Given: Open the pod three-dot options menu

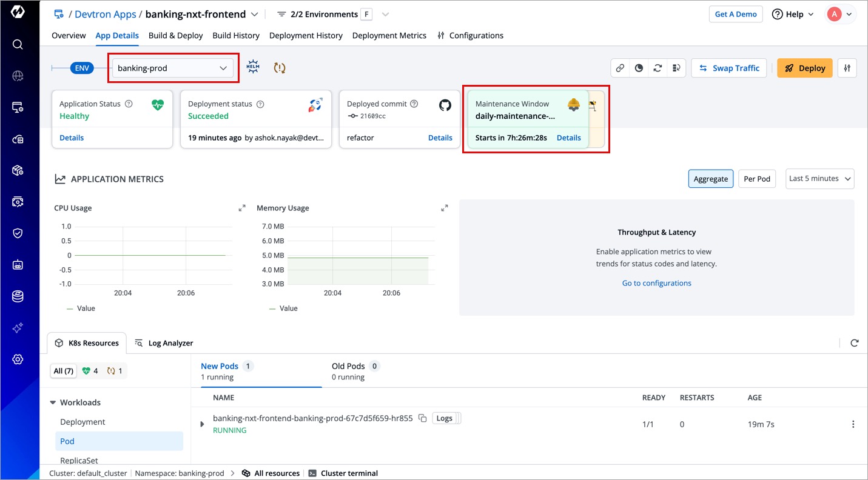Looking at the screenshot, I should (853, 424).
